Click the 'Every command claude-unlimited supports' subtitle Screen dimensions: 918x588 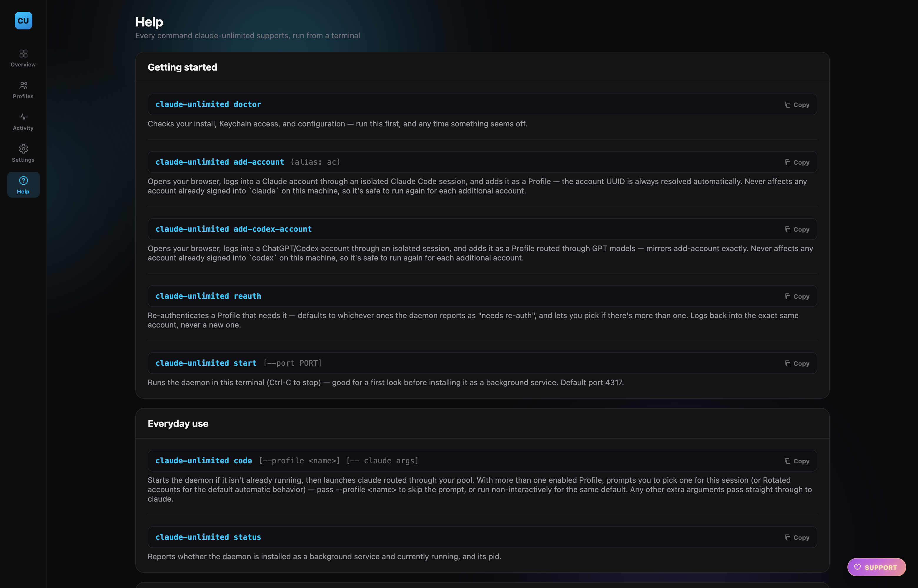[247, 36]
